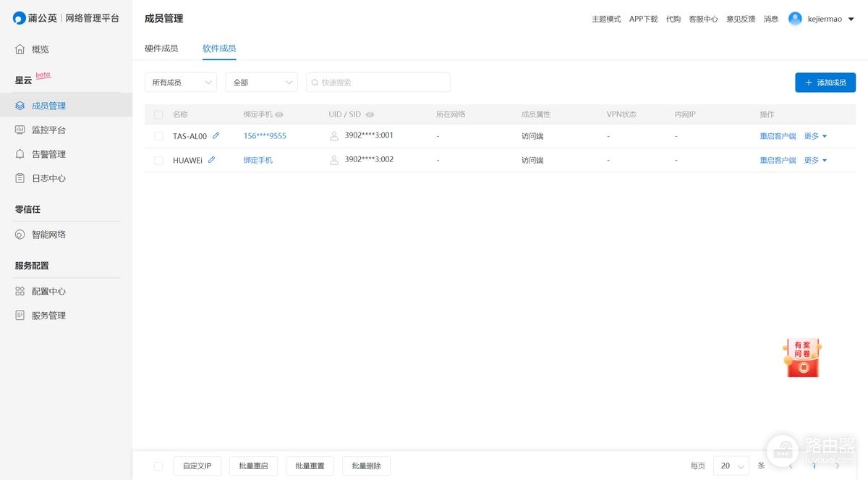The width and height of the screenshot is (868, 480).
Task: Click the 蒲公英 logo icon
Action: tap(20, 18)
